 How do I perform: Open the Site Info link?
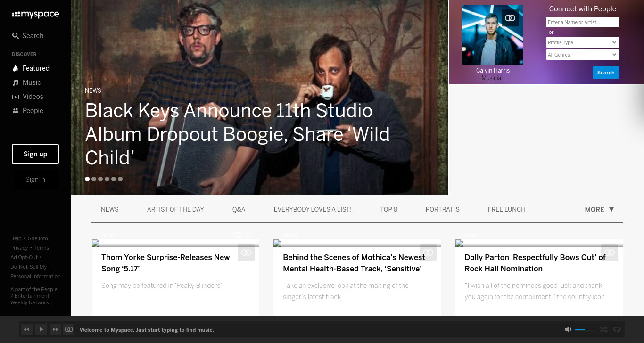pyautogui.click(x=38, y=238)
